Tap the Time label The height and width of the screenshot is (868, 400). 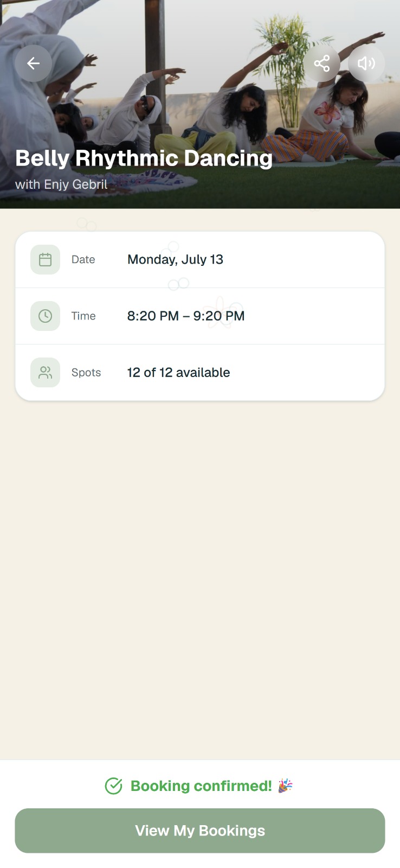83,316
